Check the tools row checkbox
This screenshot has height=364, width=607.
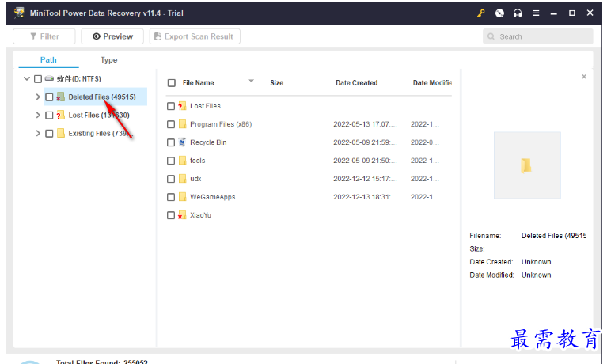pyautogui.click(x=171, y=161)
